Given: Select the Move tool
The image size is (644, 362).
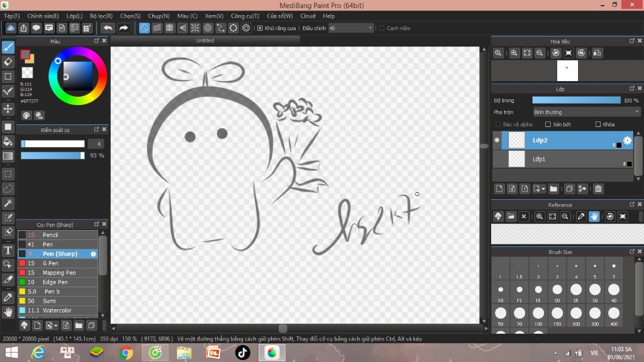Looking at the screenshot, I should pyautogui.click(x=8, y=109).
